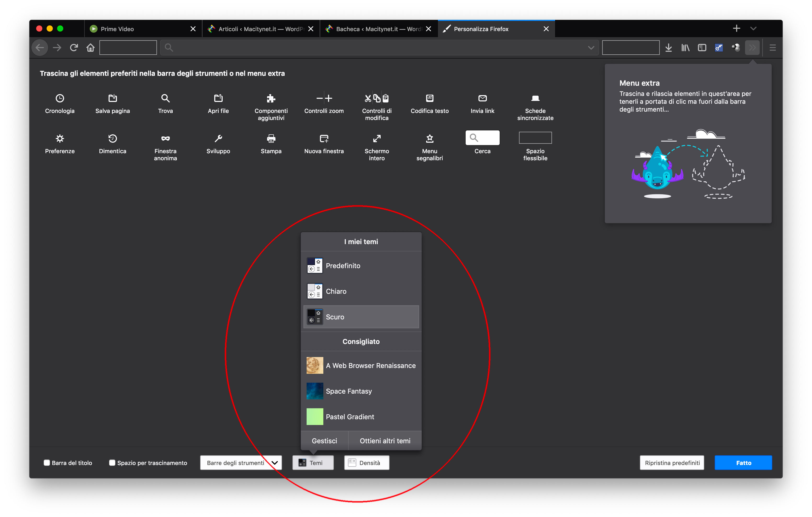Click the Stampa printer icon

(x=271, y=138)
